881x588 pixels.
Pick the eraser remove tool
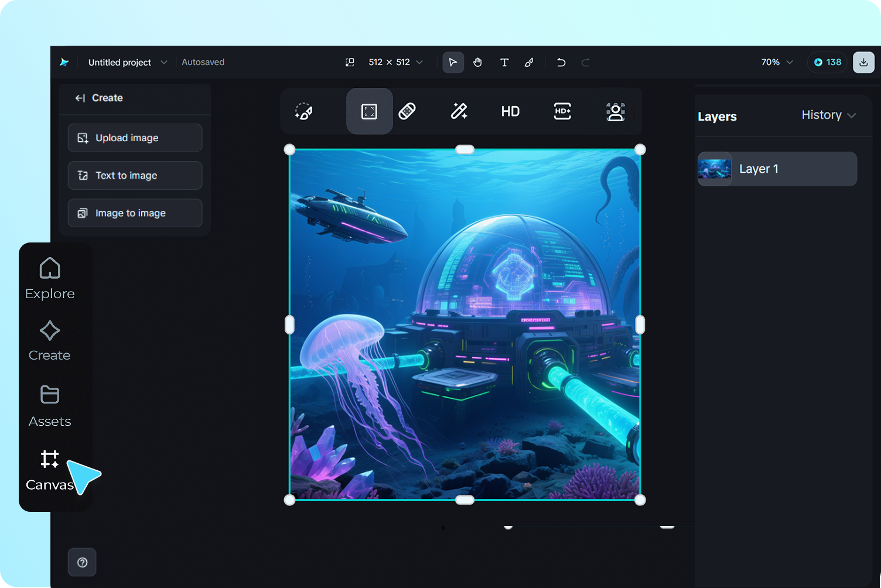pos(407,111)
